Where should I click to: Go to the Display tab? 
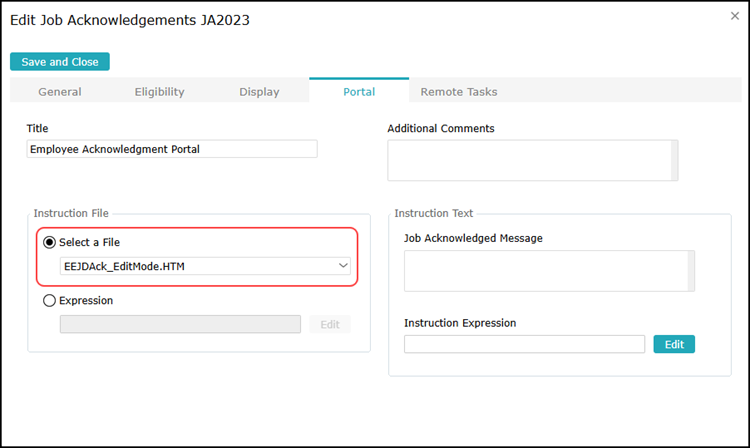tap(259, 92)
